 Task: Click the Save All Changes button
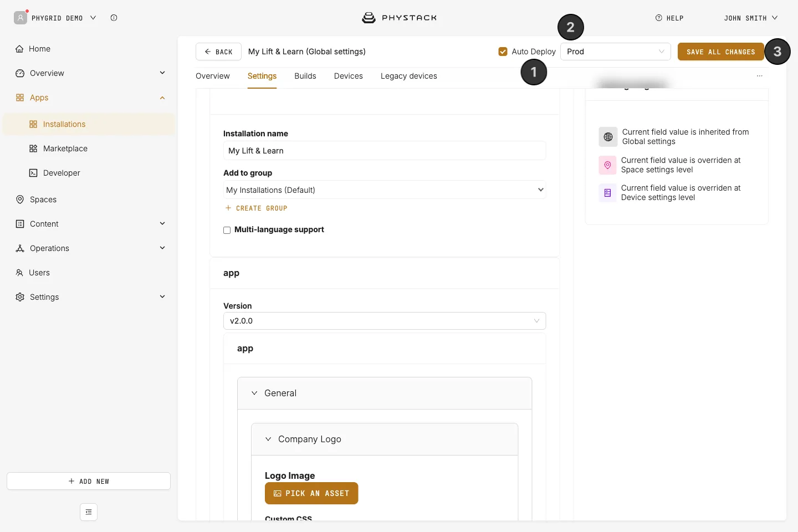[x=721, y=52]
